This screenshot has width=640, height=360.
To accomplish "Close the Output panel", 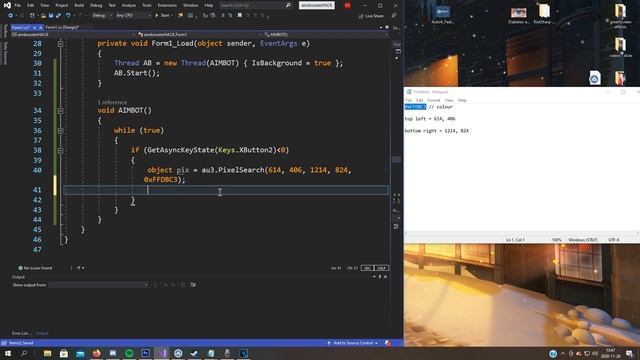I will tap(385, 277).
